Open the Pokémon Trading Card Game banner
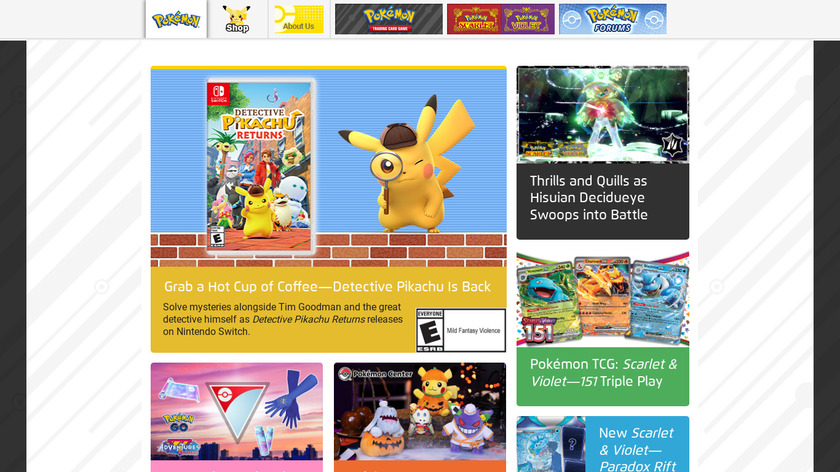The height and width of the screenshot is (472, 840). tap(389, 19)
